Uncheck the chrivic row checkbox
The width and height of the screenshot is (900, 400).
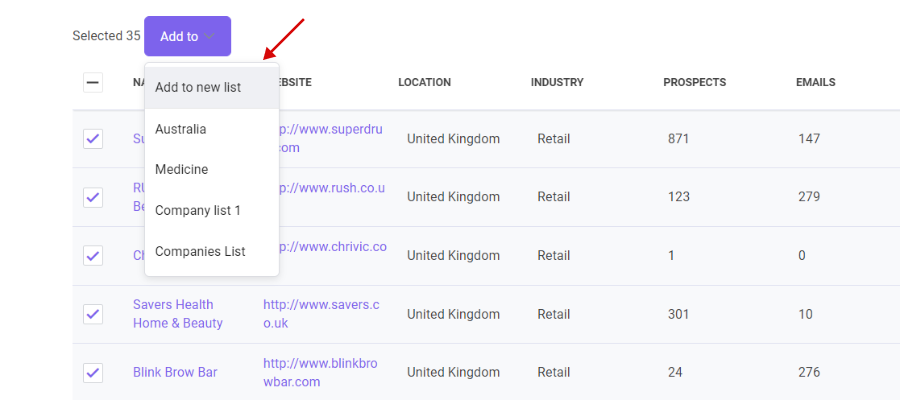(92, 255)
